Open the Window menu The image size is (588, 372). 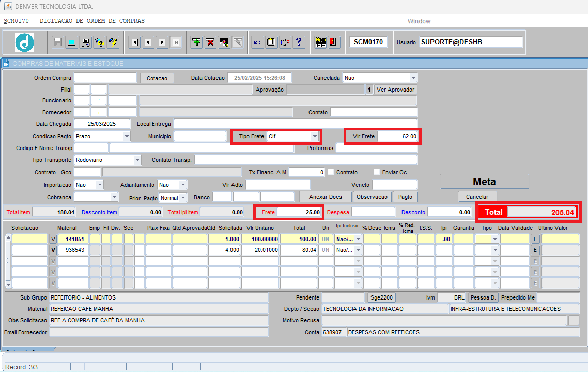[419, 21]
